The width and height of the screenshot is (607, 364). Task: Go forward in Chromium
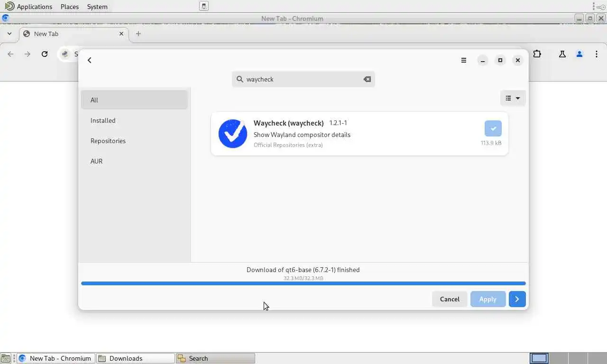coord(28,54)
